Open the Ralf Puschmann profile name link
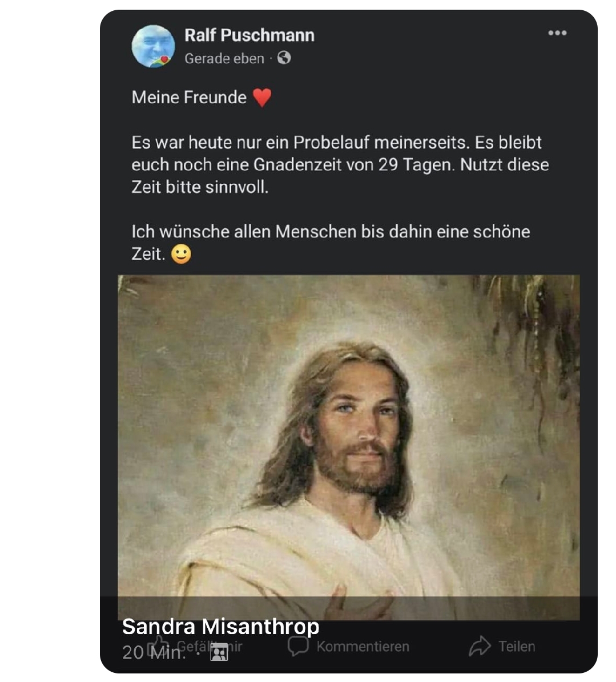Viewport: 616px width, 682px height. point(249,35)
